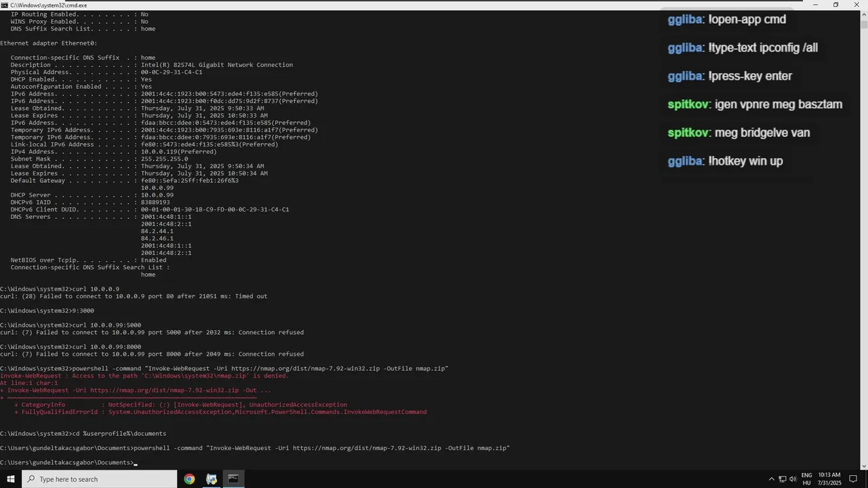Image resolution: width=868 pixels, height=488 pixels.
Task: Open the cmd.exe title bar system menu icon
Action: point(4,5)
